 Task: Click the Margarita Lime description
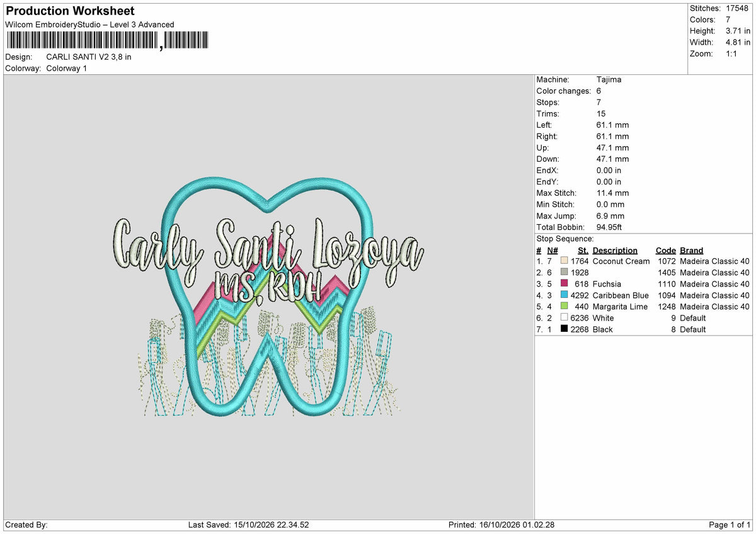(x=620, y=306)
